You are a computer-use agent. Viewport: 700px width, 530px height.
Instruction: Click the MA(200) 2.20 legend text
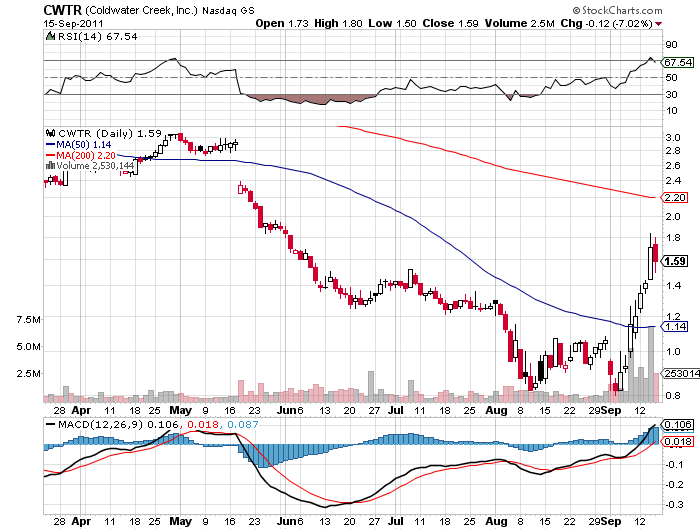pos(86,155)
